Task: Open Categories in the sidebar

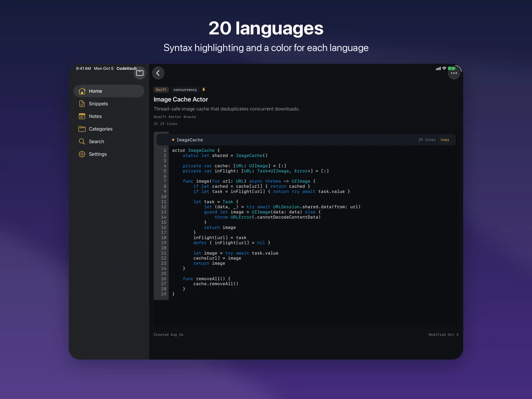Action: pyautogui.click(x=109, y=129)
